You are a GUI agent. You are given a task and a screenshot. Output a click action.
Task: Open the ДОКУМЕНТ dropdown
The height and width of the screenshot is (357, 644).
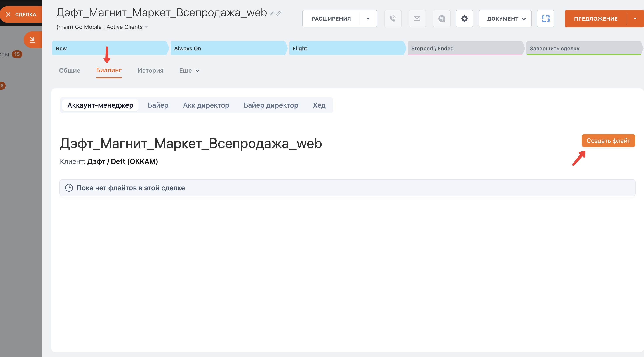tap(505, 19)
